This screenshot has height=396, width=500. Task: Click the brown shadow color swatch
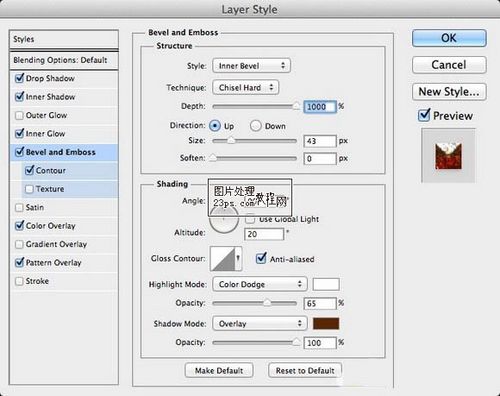(326, 323)
